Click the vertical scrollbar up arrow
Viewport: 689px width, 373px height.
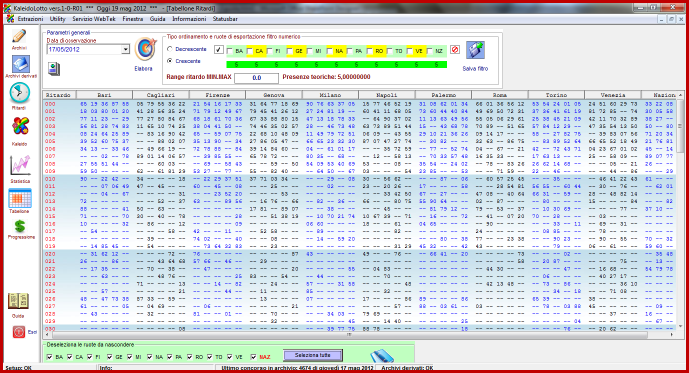[x=681, y=95]
